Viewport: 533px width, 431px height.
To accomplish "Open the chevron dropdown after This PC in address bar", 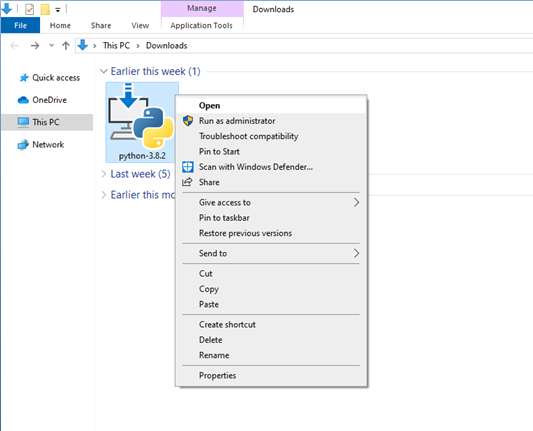I will pyautogui.click(x=138, y=46).
